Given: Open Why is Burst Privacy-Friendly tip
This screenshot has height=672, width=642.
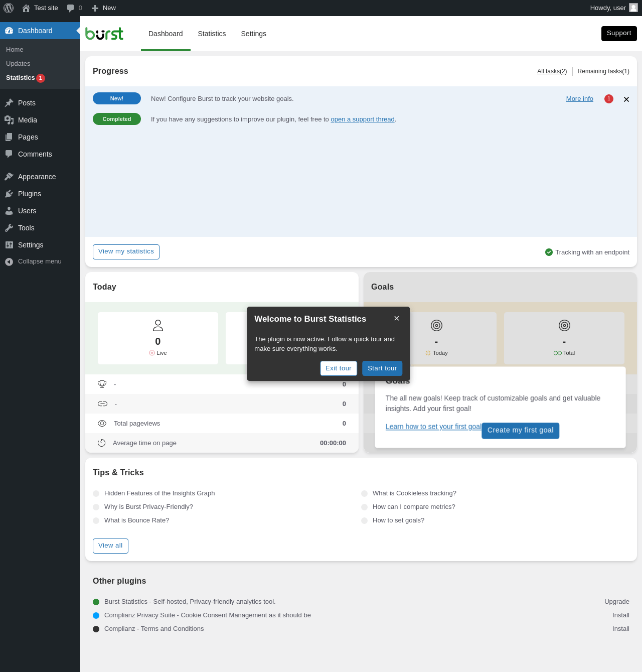Looking at the screenshot, I should [148, 507].
